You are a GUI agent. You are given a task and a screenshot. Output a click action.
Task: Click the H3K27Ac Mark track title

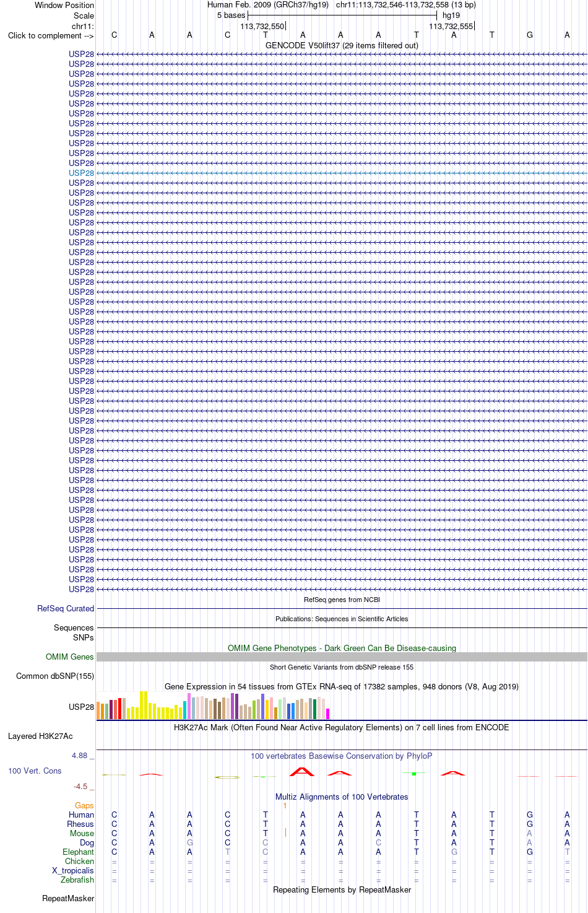click(342, 727)
